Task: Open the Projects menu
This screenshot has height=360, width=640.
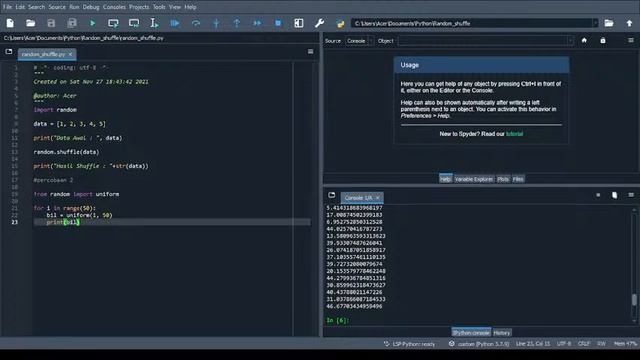Action: [x=139, y=7]
